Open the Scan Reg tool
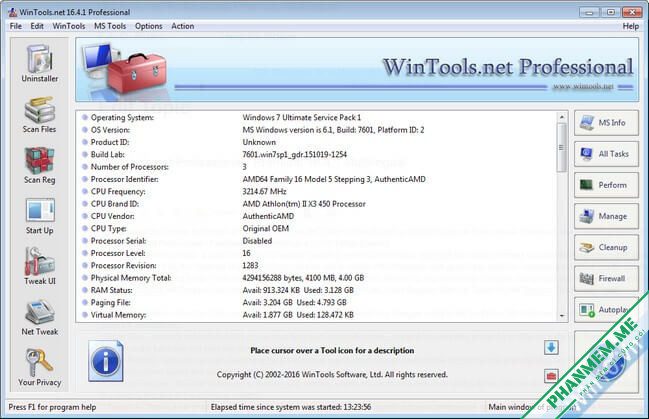Screen dimensions: 649x419 39,165
